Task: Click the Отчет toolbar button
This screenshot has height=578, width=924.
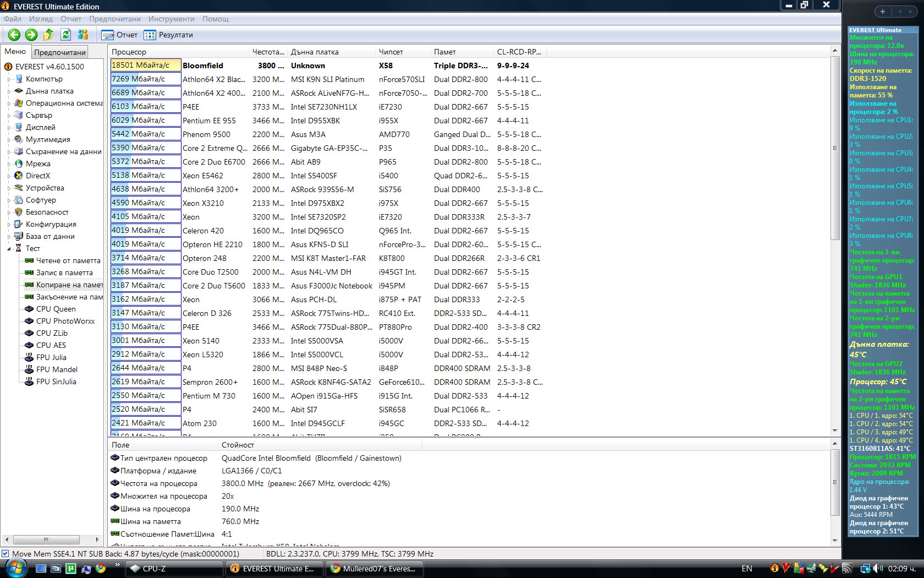Action: click(119, 35)
